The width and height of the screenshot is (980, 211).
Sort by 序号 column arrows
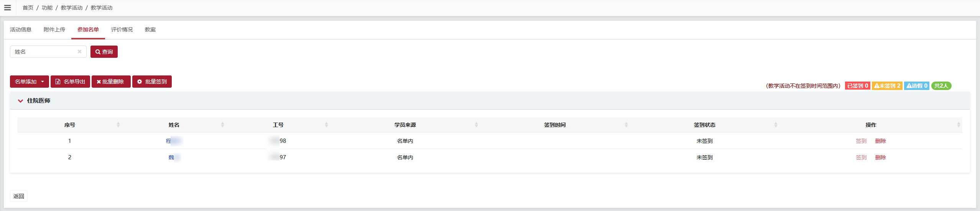tap(118, 125)
